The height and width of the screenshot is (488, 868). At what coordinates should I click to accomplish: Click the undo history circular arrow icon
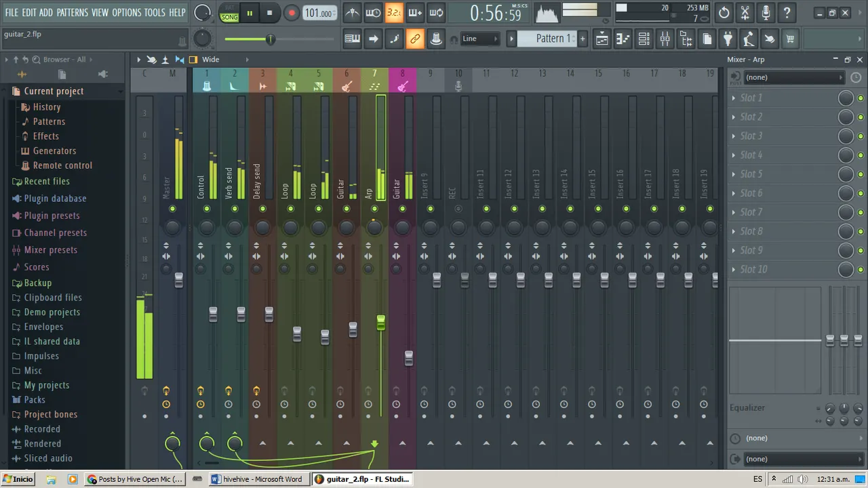(x=724, y=13)
